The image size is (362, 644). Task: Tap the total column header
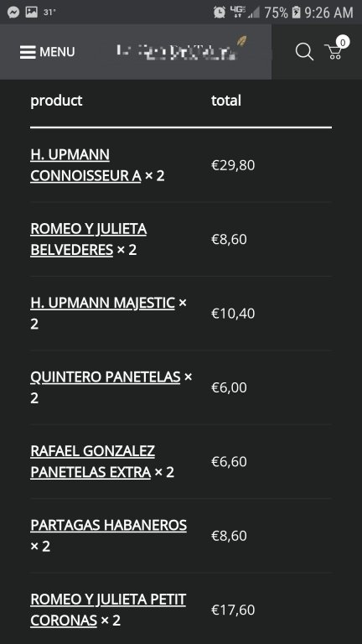[x=226, y=101]
